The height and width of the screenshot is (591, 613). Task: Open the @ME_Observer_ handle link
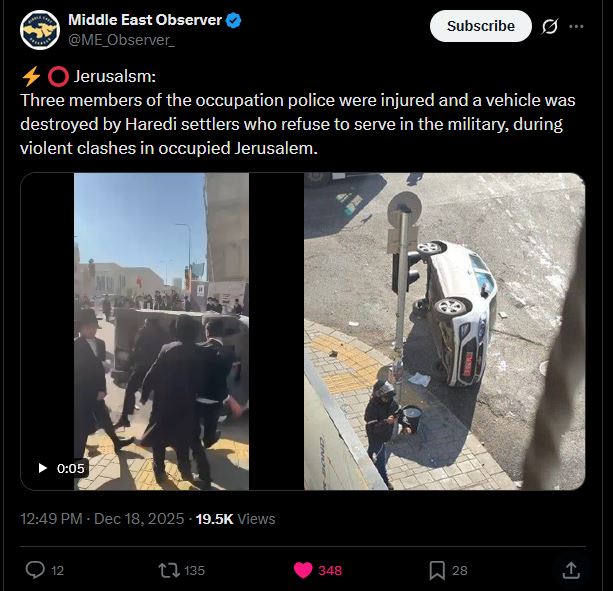[121, 40]
